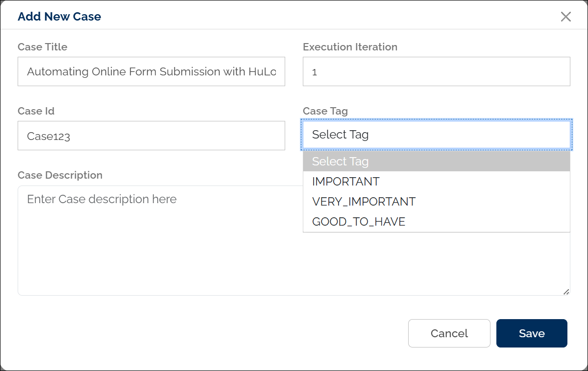Image resolution: width=588 pixels, height=371 pixels.
Task: Focus the Execution Iteration field
Action: click(x=436, y=71)
